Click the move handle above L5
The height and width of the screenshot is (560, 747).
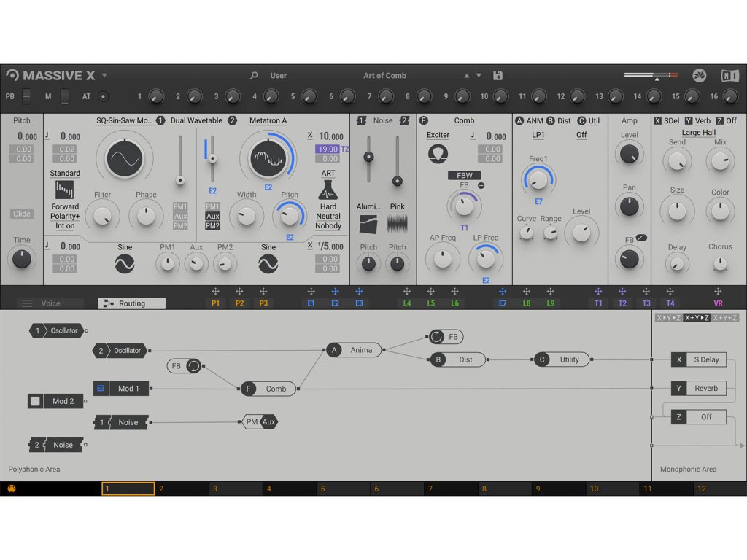pyautogui.click(x=430, y=292)
